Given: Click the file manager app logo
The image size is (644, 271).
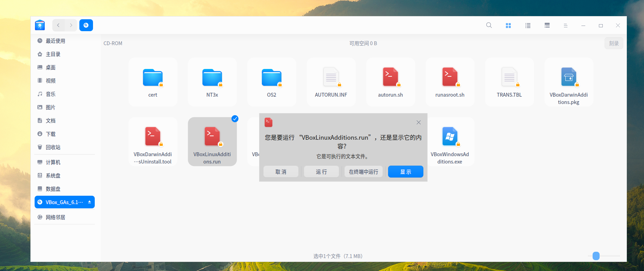Looking at the screenshot, I should [x=40, y=25].
